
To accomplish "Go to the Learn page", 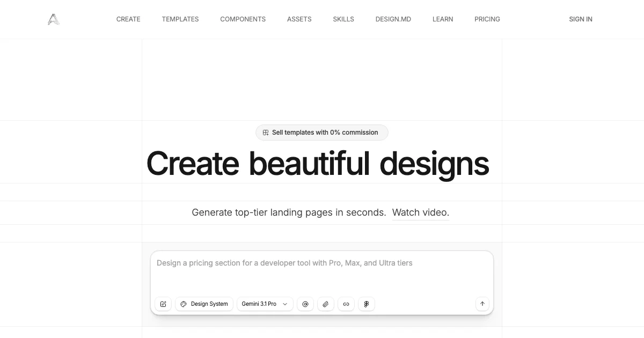I will [443, 19].
